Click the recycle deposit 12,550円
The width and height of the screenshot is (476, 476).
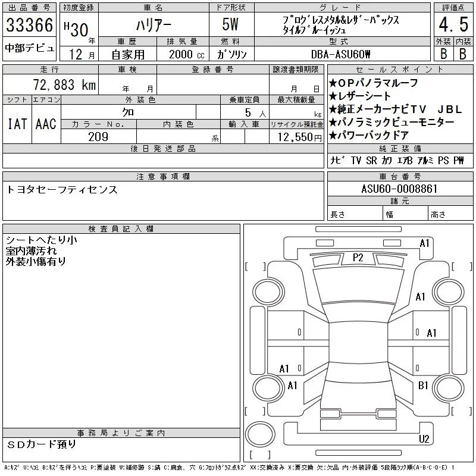(296, 137)
